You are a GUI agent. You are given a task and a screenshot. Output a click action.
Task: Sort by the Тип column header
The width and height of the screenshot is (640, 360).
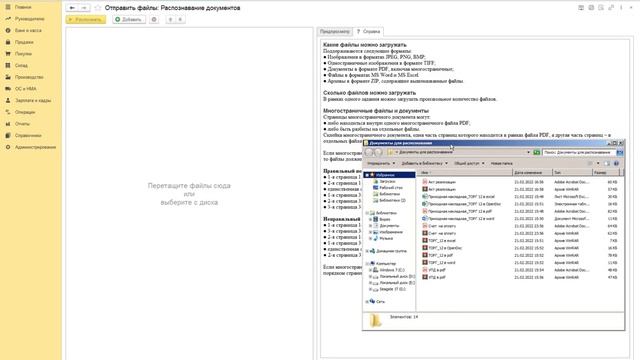tap(572, 173)
